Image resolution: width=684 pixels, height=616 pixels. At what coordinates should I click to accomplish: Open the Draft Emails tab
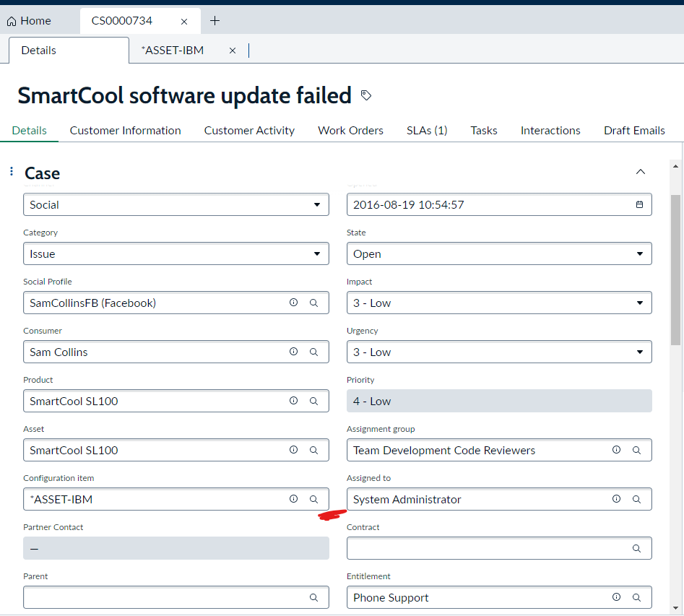[634, 131]
